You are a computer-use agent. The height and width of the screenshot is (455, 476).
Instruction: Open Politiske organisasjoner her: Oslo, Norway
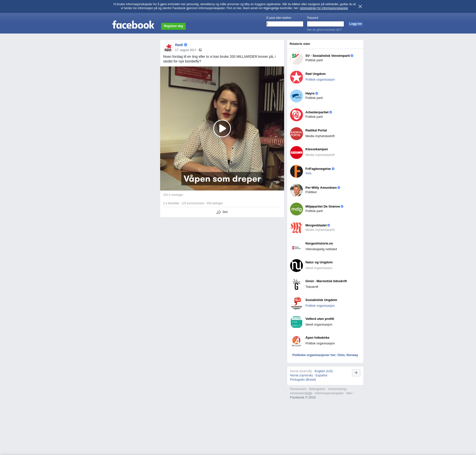tap(325, 355)
